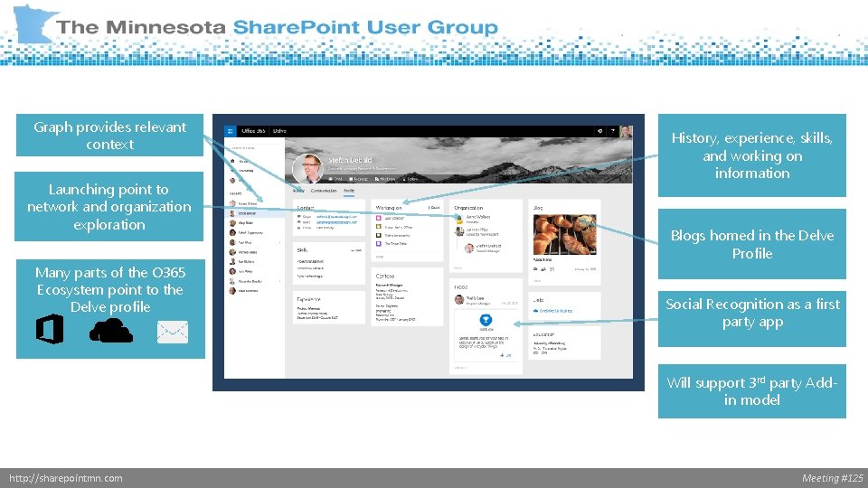Click the Minnesota state shape logo

(34, 23)
